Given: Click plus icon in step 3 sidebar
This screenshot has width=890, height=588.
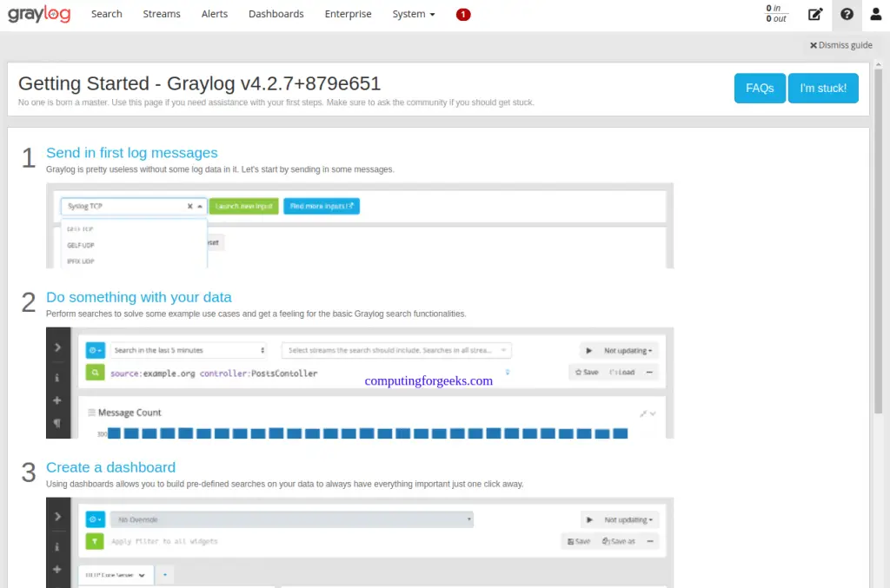Looking at the screenshot, I should pos(56,569).
